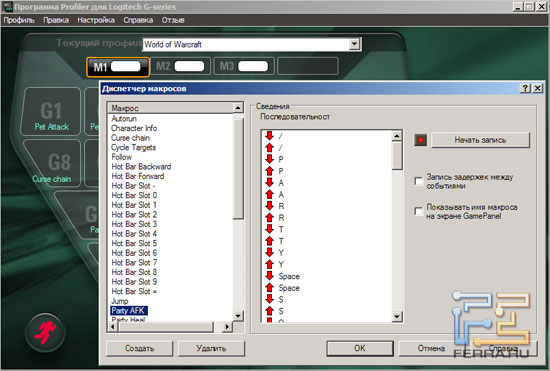This screenshot has height=371, width=550.
Task: Click macro list scroll-up arrow
Action: click(x=238, y=108)
